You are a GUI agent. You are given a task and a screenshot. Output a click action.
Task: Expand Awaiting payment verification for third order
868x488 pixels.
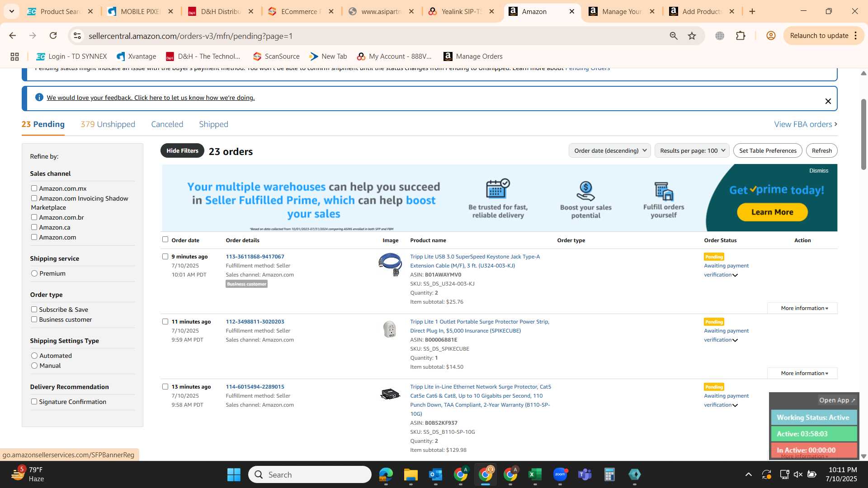[726, 400]
